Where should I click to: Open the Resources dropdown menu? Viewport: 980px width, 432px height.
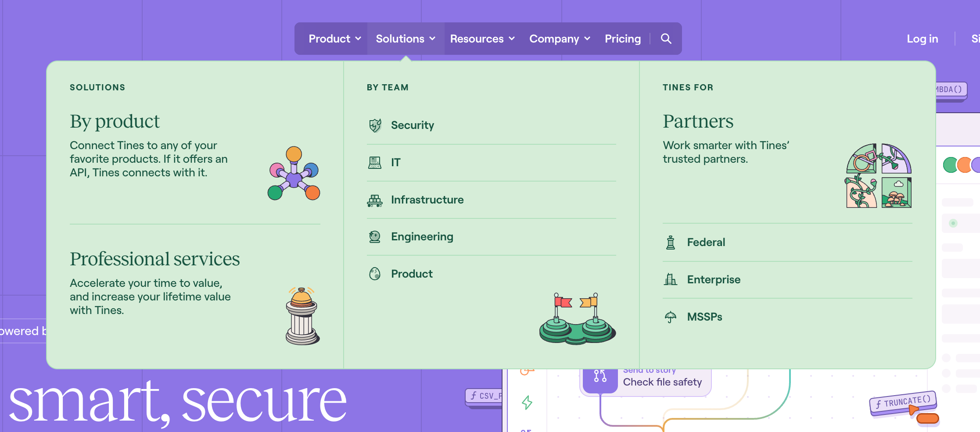pyautogui.click(x=482, y=39)
